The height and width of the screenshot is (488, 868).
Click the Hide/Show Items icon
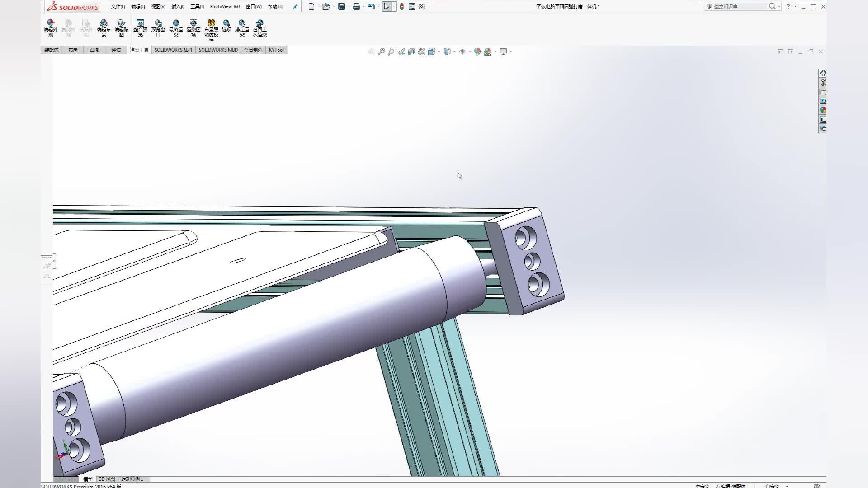462,52
